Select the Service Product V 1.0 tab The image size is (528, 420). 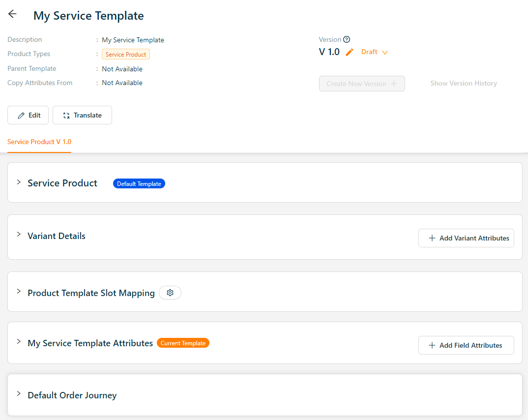[39, 142]
